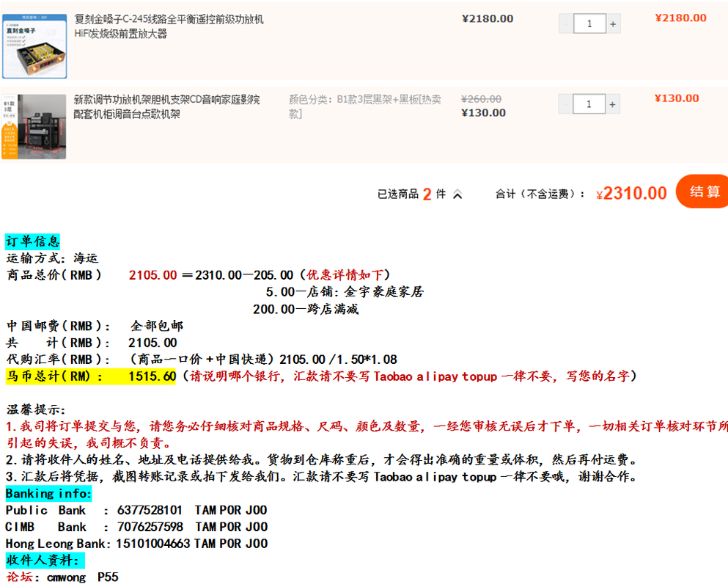Open the C-245 preamp product thumbnail

click(x=34, y=46)
